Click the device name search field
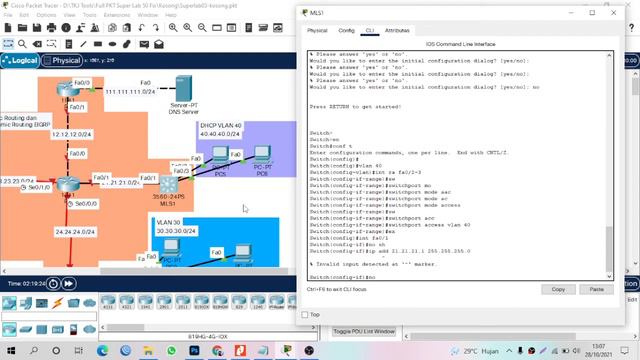The width and height of the screenshot is (640, 360). pos(49,316)
